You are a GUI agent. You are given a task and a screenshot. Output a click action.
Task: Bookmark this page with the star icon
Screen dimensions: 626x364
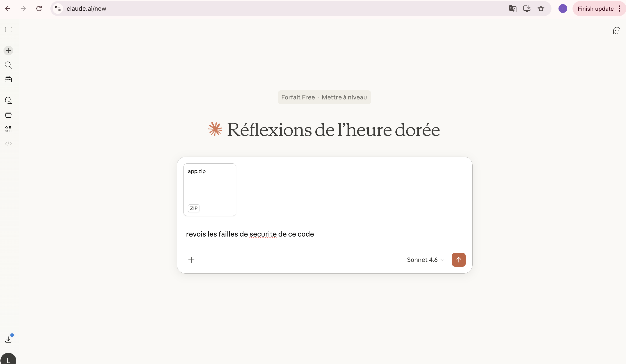(541, 9)
